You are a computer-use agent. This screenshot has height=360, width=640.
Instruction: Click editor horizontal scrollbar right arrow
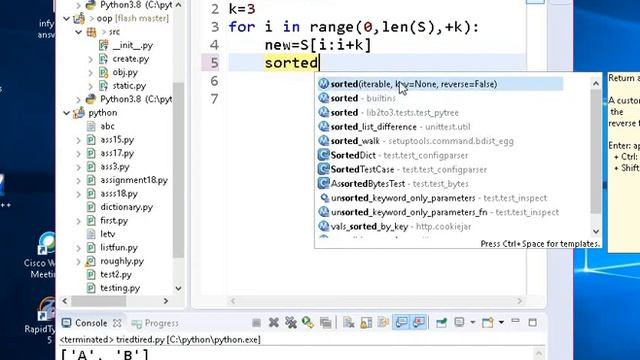tap(519, 301)
